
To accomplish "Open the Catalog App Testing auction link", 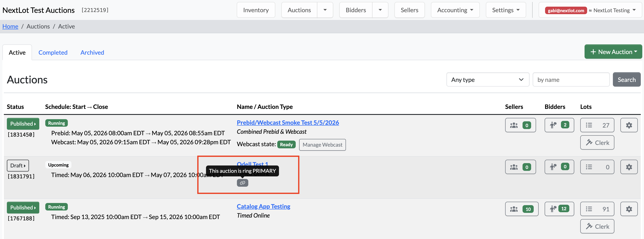I will tap(263, 206).
